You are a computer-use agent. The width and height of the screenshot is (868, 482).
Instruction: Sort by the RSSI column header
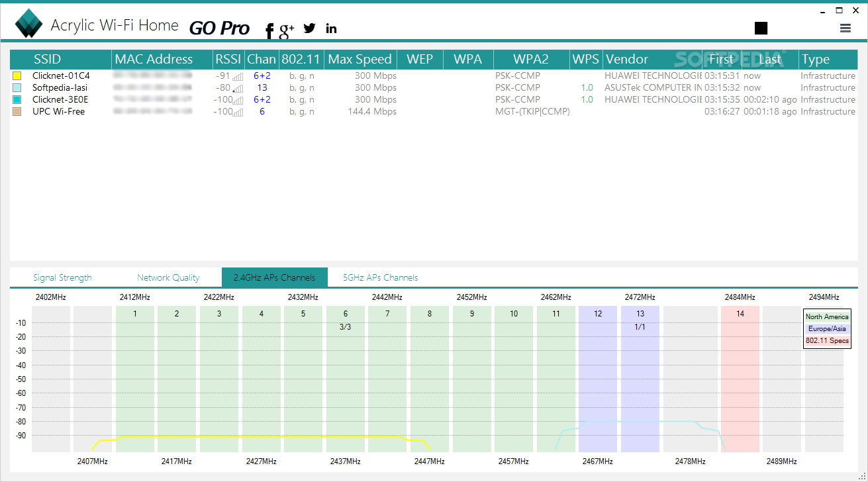click(228, 59)
